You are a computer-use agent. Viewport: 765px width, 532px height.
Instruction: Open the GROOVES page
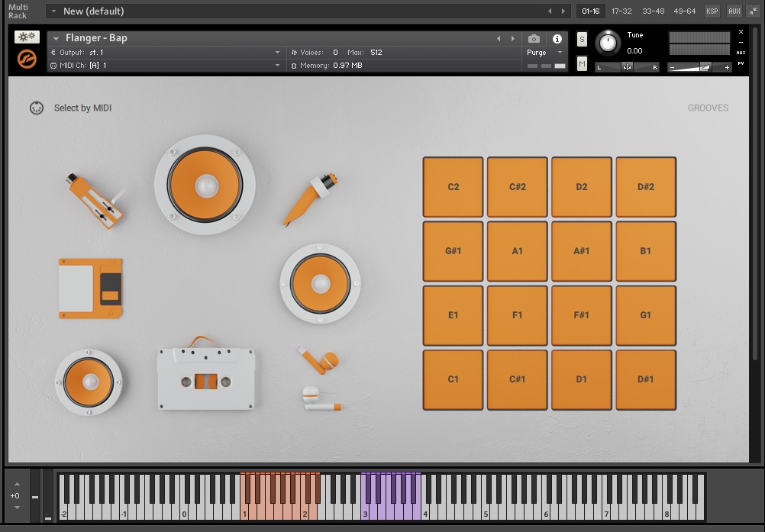(708, 108)
